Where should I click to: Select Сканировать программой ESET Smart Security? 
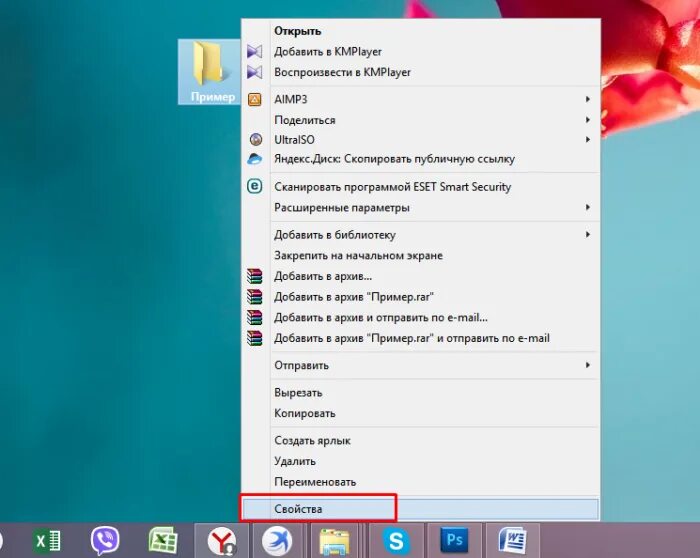coord(421,187)
